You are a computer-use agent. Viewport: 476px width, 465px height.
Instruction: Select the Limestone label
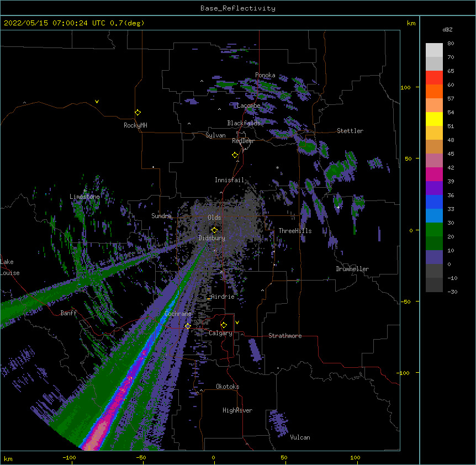click(x=84, y=197)
